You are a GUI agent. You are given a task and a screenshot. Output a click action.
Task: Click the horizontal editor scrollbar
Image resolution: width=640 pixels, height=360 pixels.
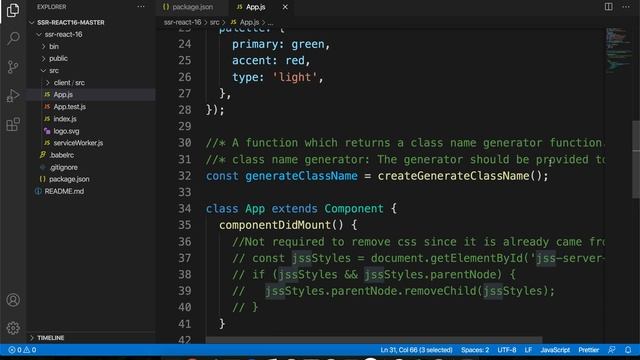click(x=373, y=340)
